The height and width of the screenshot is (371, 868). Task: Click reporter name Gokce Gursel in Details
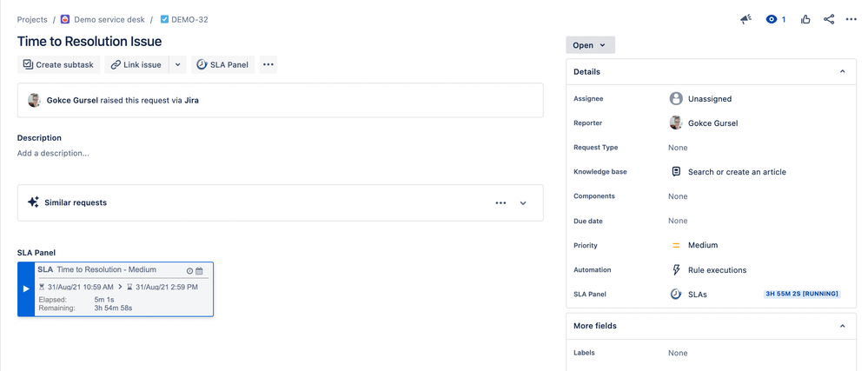pyautogui.click(x=713, y=123)
